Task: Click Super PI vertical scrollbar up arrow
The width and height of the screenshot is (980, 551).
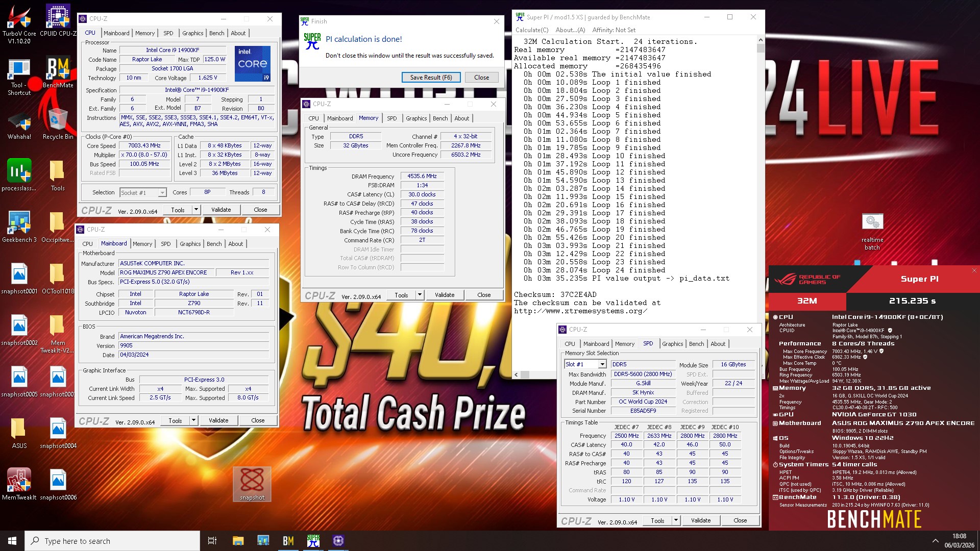Action: [x=761, y=40]
